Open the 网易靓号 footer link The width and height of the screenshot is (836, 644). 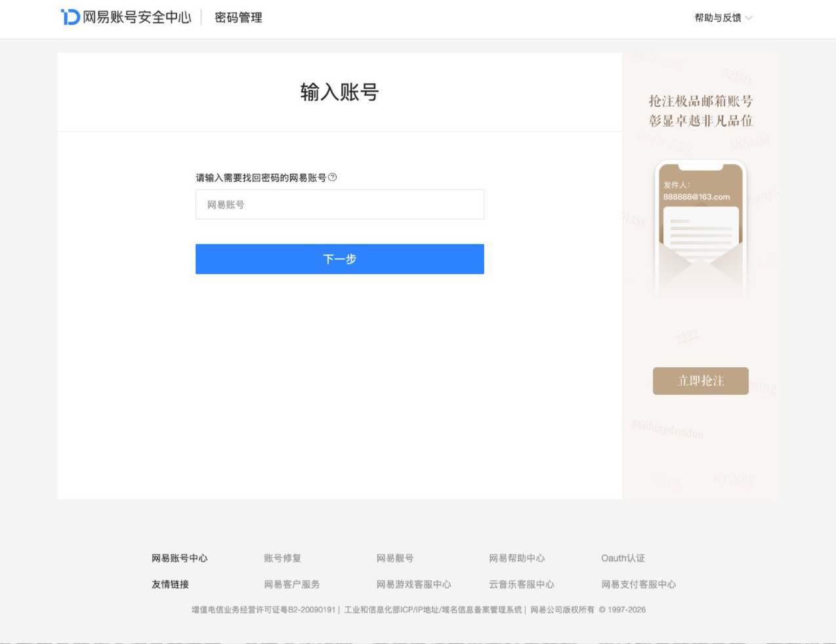coord(395,558)
